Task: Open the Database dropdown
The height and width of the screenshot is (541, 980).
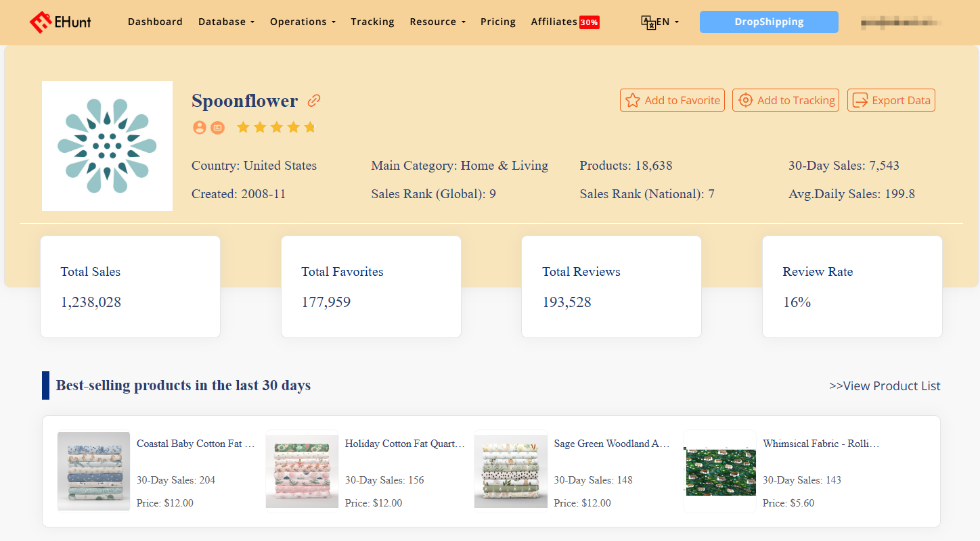Action: point(226,22)
